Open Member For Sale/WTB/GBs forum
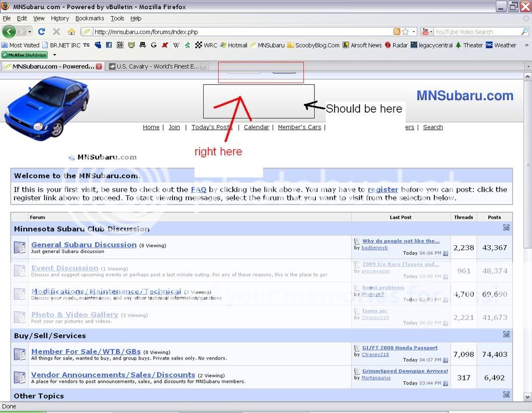 pos(86,352)
